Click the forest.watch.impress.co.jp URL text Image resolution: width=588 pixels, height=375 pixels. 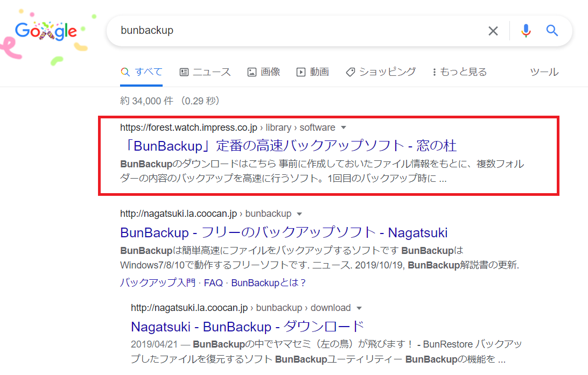tap(188, 128)
